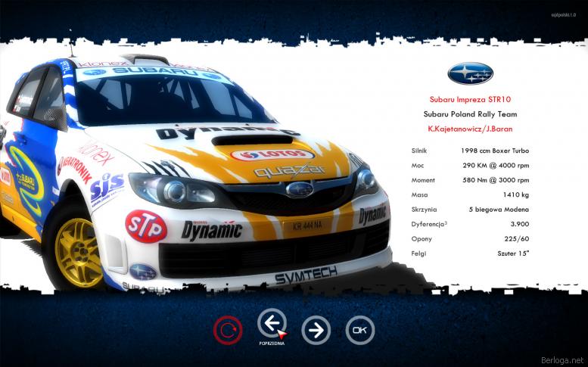588x367 pixels.
Task: Click the Moment label
Action: (423, 180)
